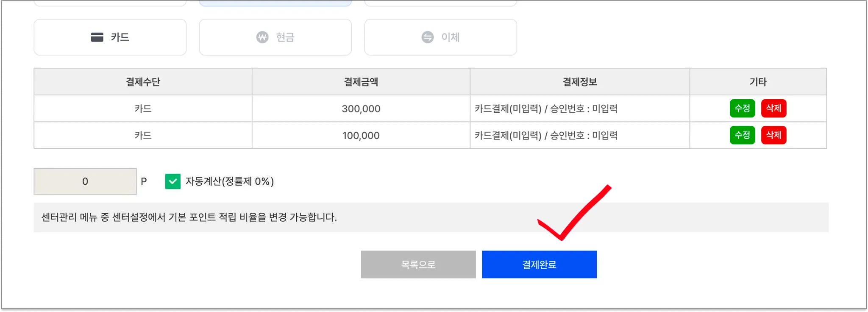Image resolution: width=868 pixels, height=312 pixels.
Task: Click the 100,000 amount cell
Action: tap(361, 136)
